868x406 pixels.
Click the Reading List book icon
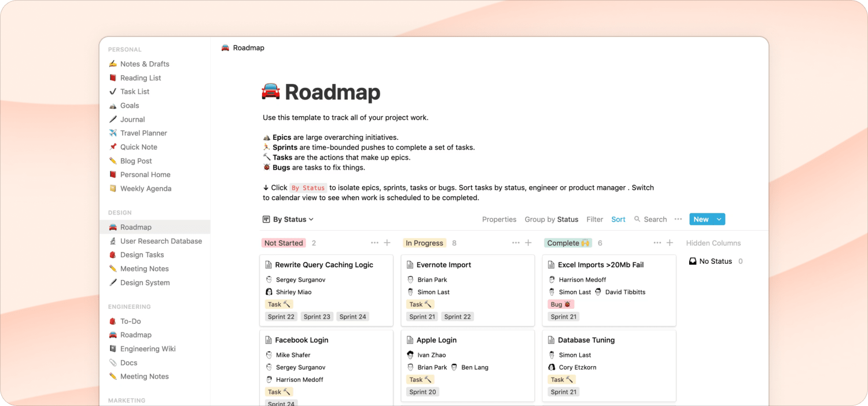click(113, 78)
